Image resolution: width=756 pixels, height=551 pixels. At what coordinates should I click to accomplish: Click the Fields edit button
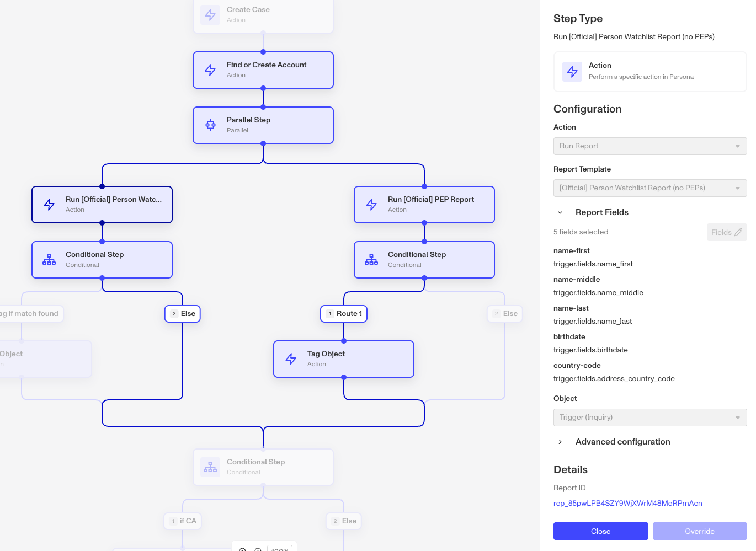click(x=727, y=232)
